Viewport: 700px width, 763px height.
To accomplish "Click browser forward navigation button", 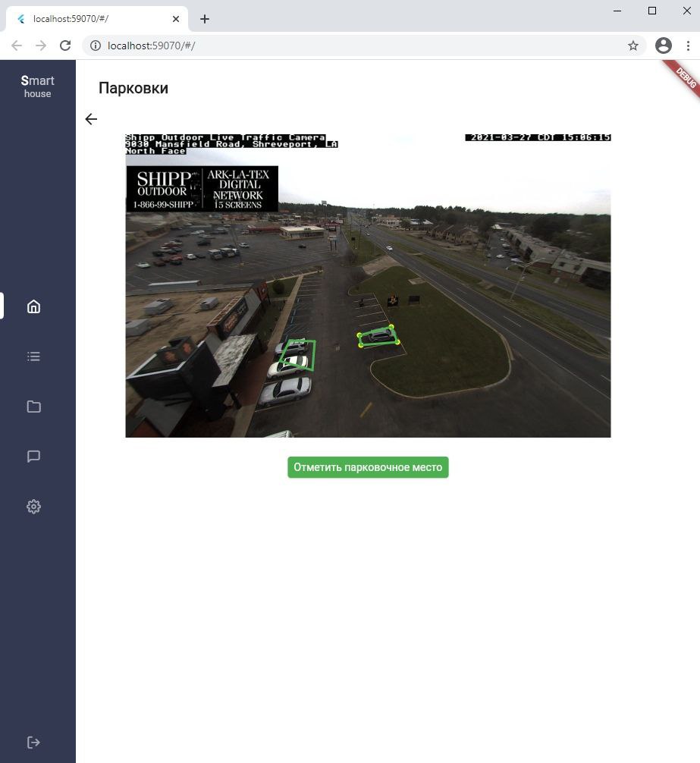I will (x=42, y=46).
